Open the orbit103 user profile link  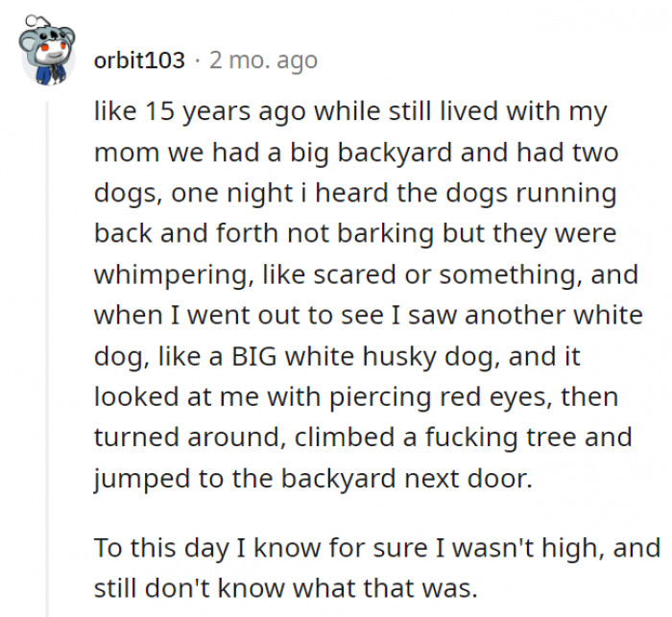tap(139, 60)
